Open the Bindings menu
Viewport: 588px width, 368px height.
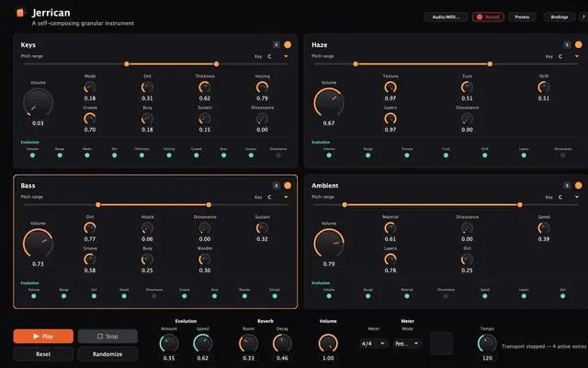(560, 17)
